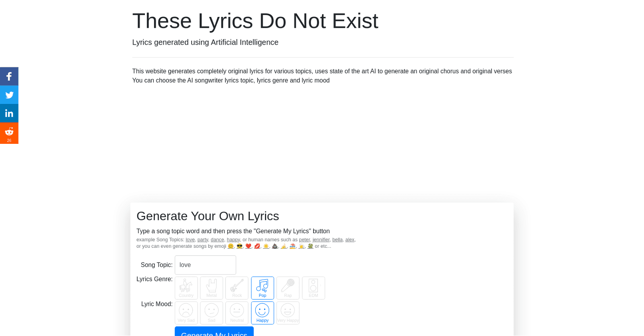Click inside the Song Topic text field

click(205, 265)
